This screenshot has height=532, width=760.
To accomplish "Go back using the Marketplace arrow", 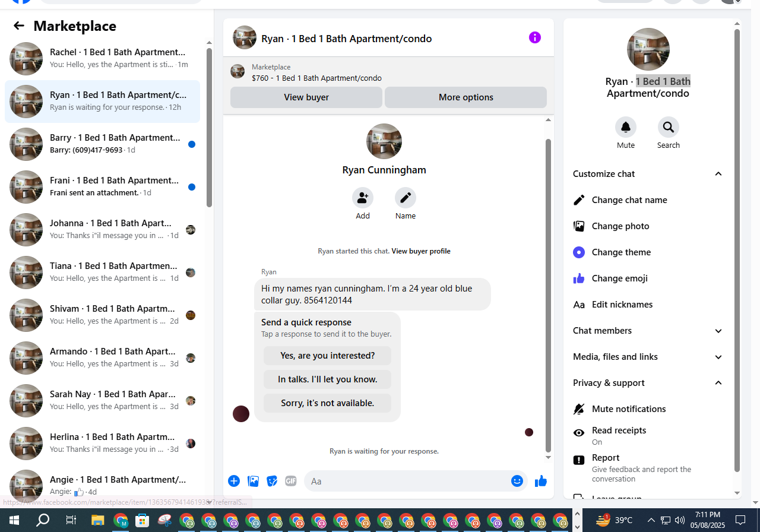I will 19,26.
